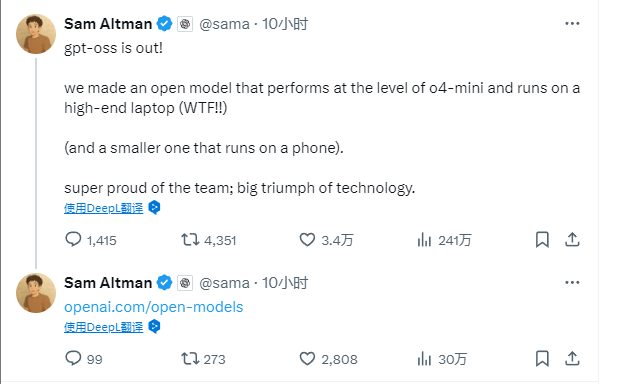Open the openai.com/open-models link
The width and height of the screenshot is (623, 384).
click(153, 307)
